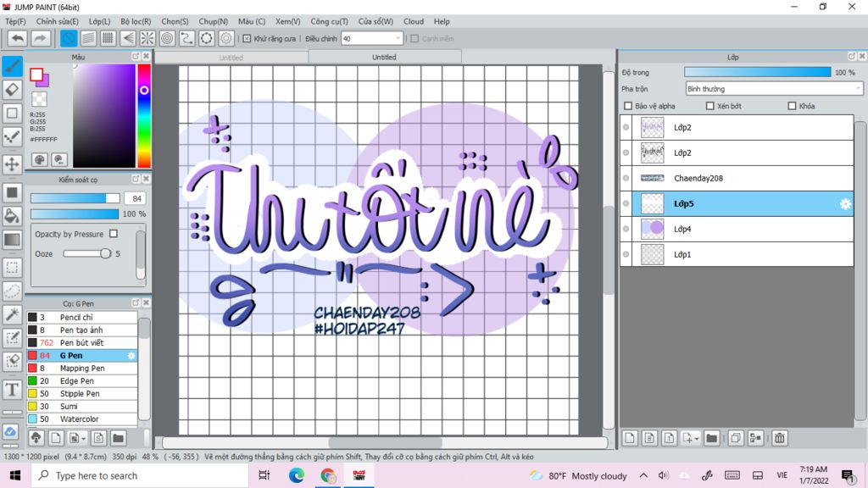Close the Màu color panel

pyautogui.click(x=146, y=57)
